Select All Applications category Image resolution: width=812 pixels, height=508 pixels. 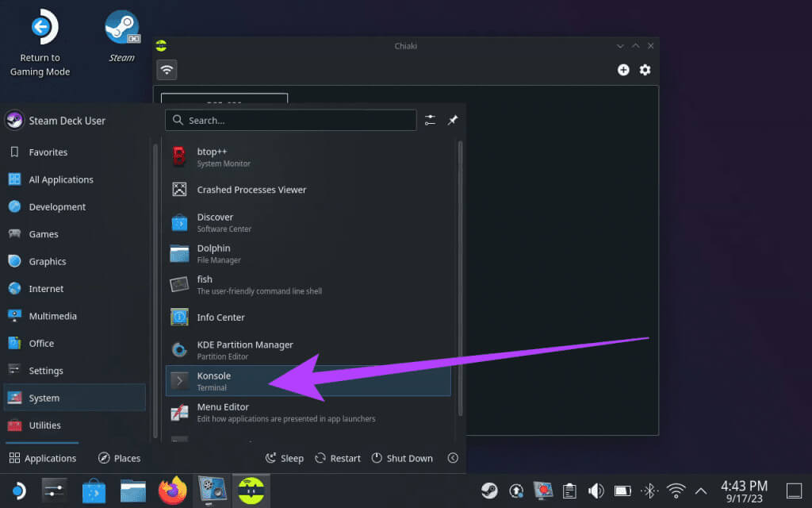(x=75, y=180)
